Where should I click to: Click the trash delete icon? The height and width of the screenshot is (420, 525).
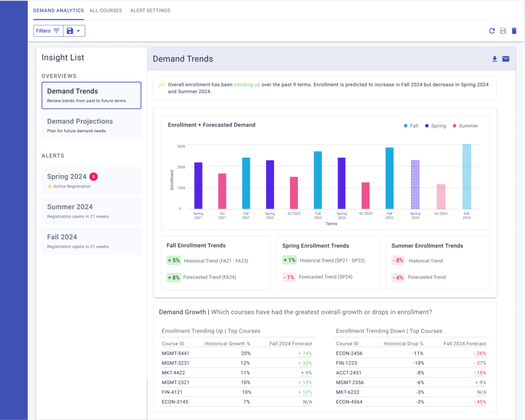click(514, 31)
